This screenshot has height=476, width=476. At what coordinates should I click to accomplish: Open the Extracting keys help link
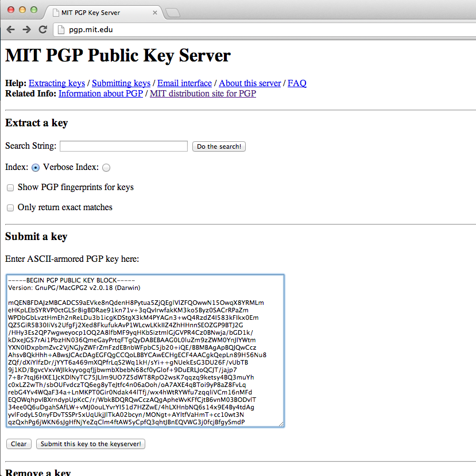57,83
